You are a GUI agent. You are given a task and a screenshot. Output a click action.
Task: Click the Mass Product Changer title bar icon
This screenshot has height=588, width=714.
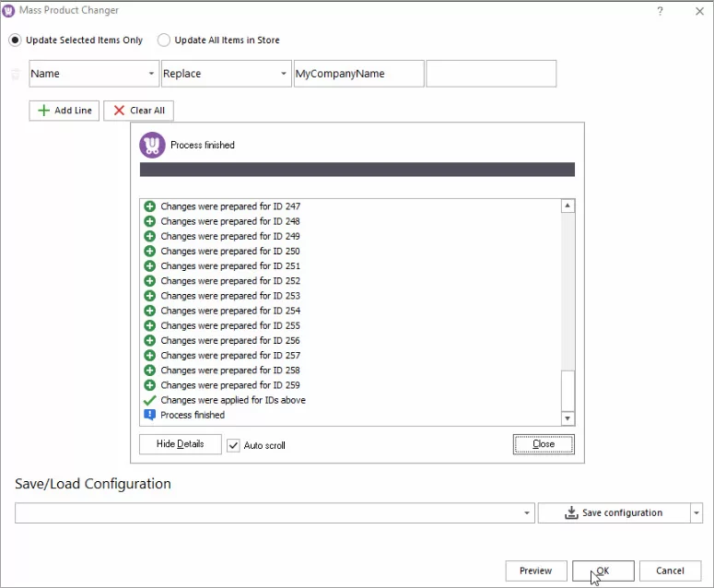pyautogui.click(x=9, y=10)
